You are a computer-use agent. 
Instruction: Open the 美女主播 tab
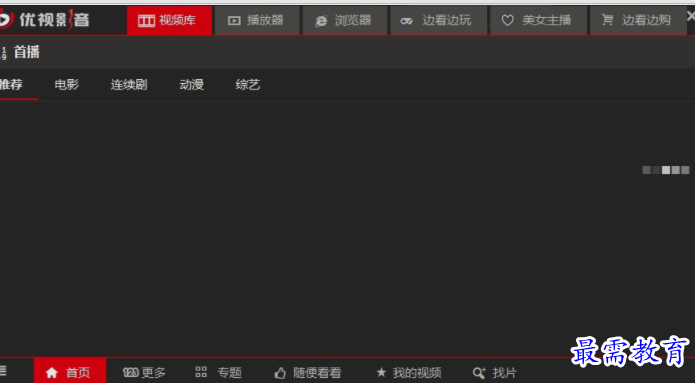[539, 20]
